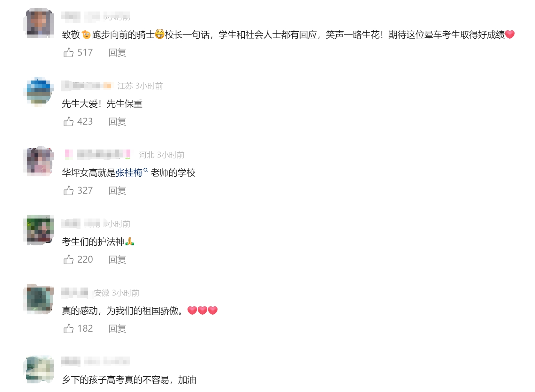Reply to the 先生大爱 comment
This screenshot has height=392, width=535.
117,122
